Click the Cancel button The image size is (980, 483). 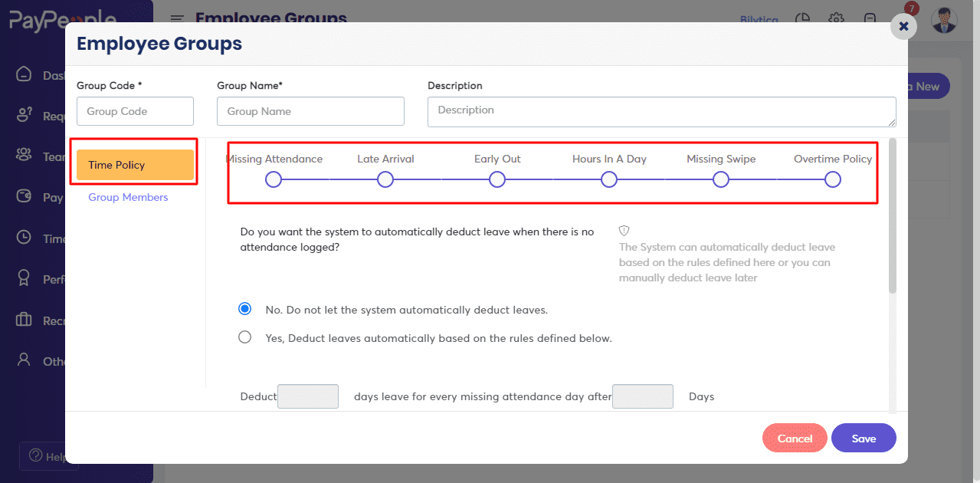point(795,439)
